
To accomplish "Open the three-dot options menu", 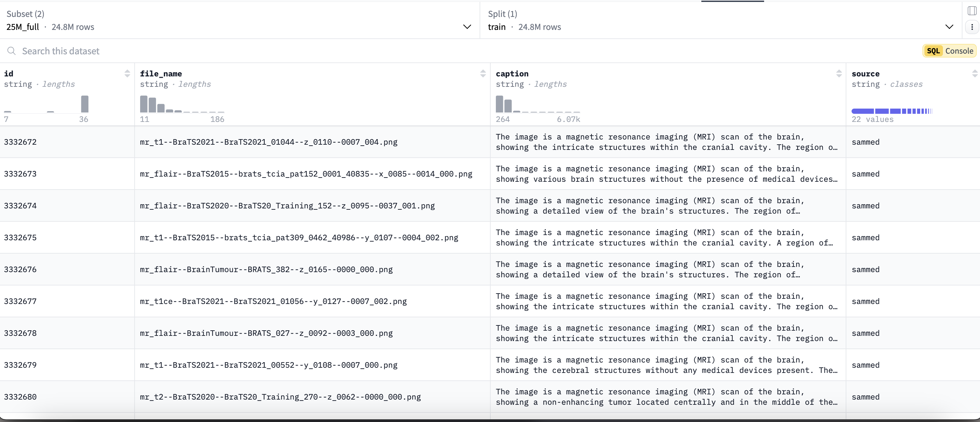I will [972, 27].
